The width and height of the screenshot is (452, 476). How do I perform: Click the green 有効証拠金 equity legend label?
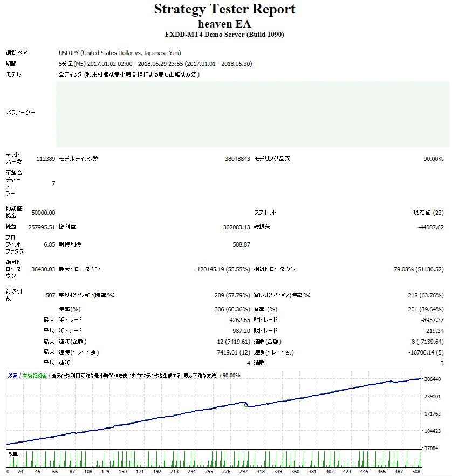click(35, 376)
